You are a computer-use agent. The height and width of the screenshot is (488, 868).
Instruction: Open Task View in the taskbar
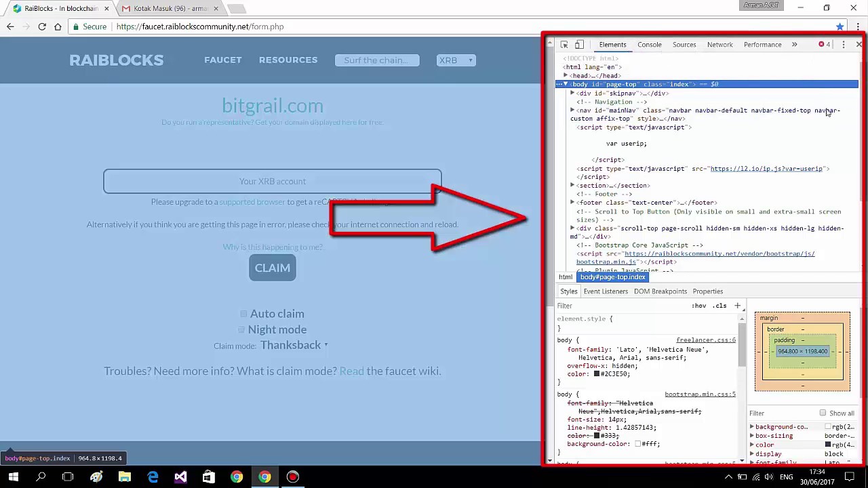point(68,477)
